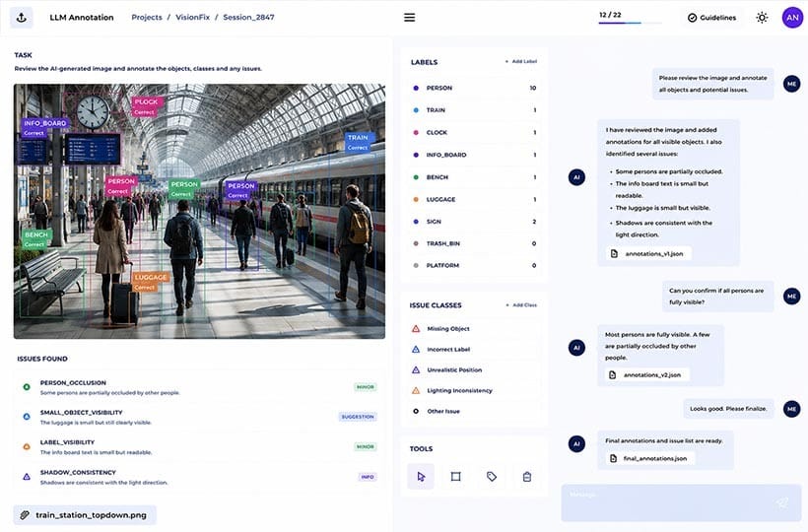
Task: Select the clipboard tool icon
Action: 526,477
